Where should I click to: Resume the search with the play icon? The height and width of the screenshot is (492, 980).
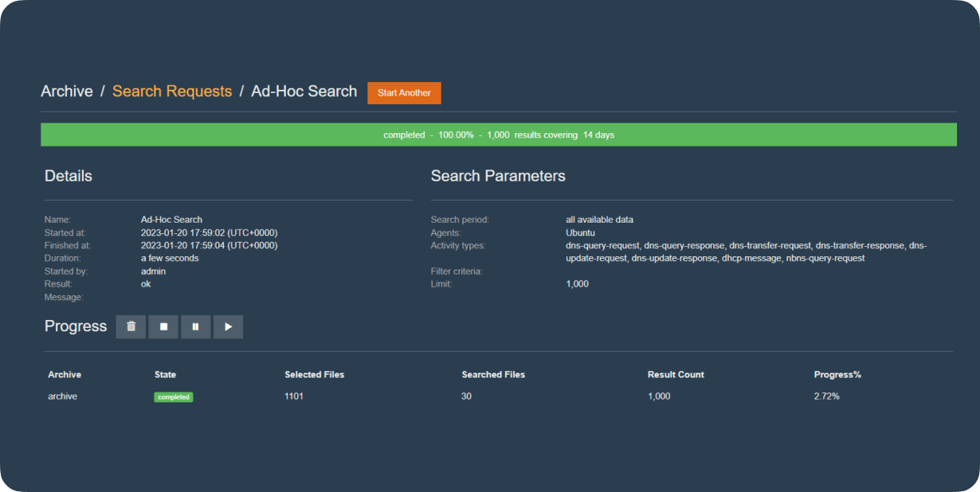click(x=228, y=326)
